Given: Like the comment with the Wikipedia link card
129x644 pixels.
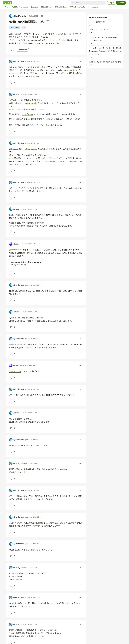Looking at the screenshot, I should (11, 273).
